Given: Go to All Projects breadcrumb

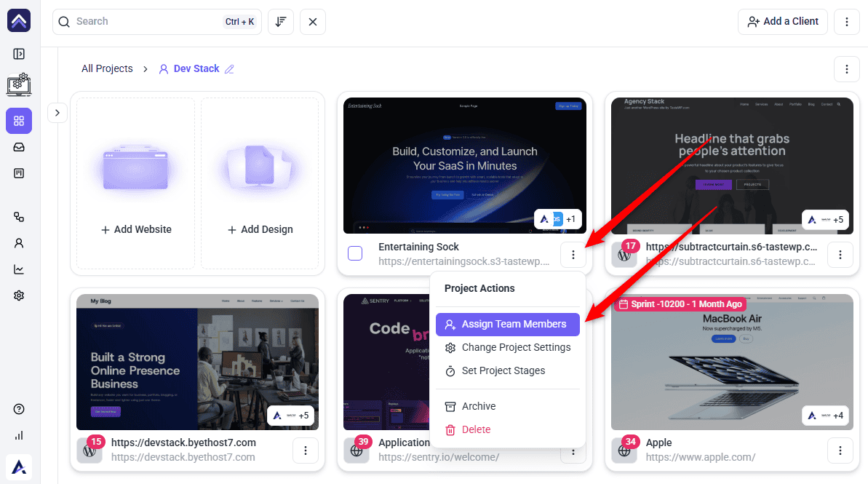Looking at the screenshot, I should pyautogui.click(x=108, y=68).
